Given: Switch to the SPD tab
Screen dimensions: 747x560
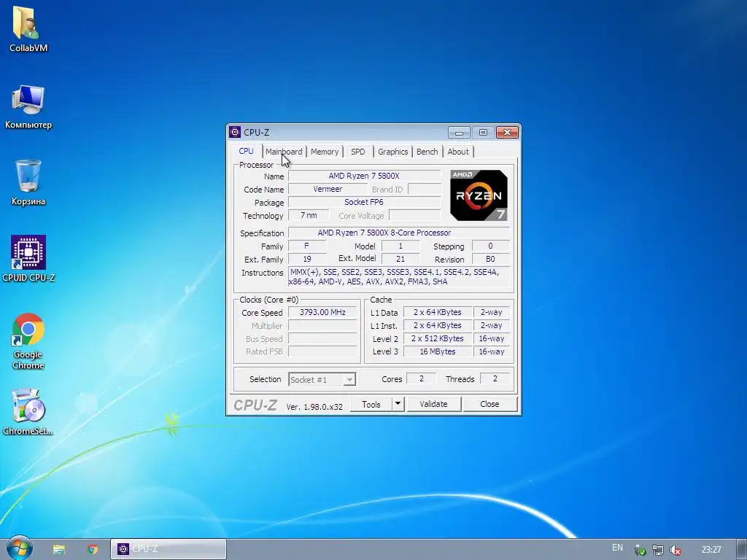Looking at the screenshot, I should pos(357,152).
